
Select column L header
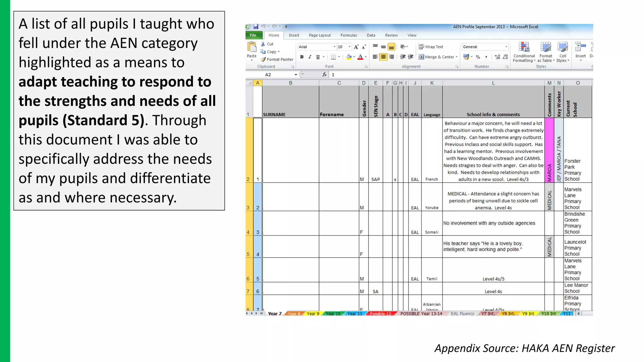point(493,83)
